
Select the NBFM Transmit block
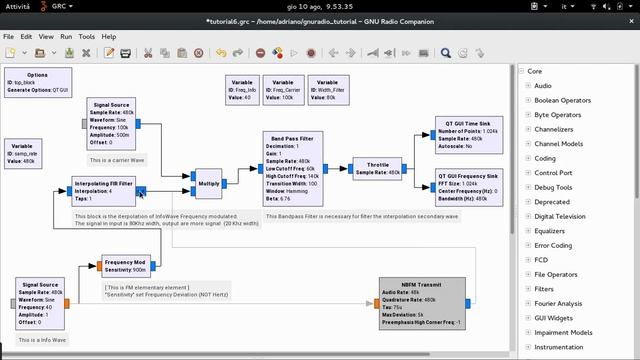click(x=422, y=303)
